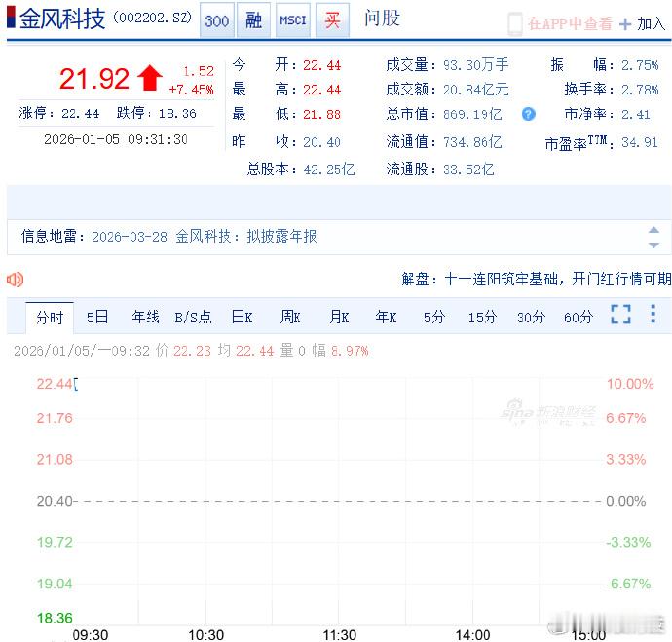Click the 跌停 value 18.36
The width and height of the screenshot is (672, 642).
177,114
